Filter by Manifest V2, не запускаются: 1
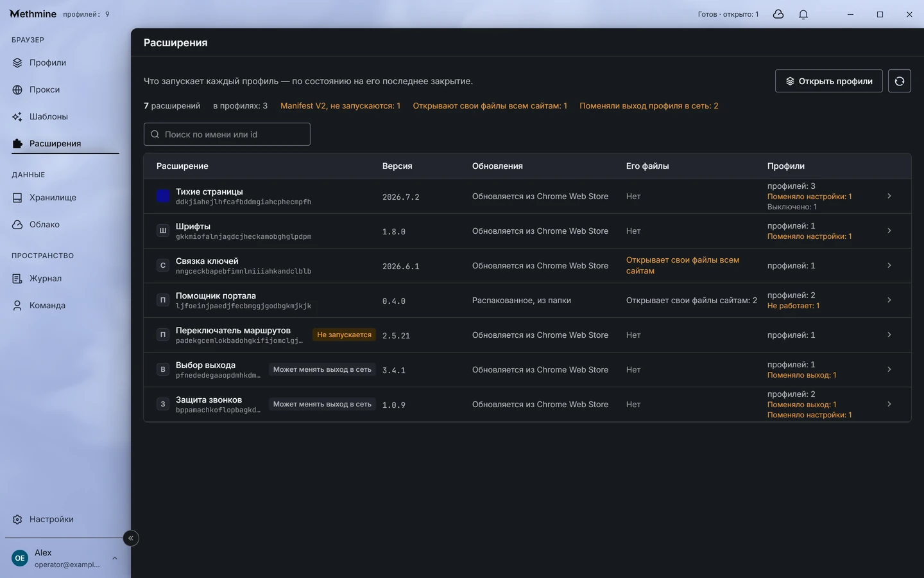 coord(340,106)
